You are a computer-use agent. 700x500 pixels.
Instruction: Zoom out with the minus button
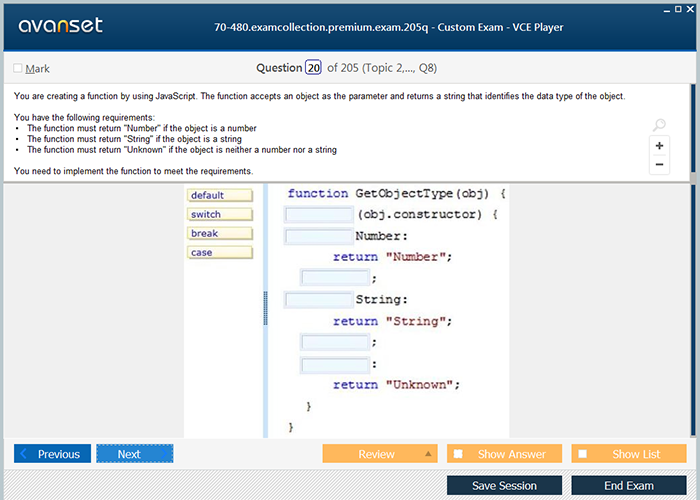(659, 164)
